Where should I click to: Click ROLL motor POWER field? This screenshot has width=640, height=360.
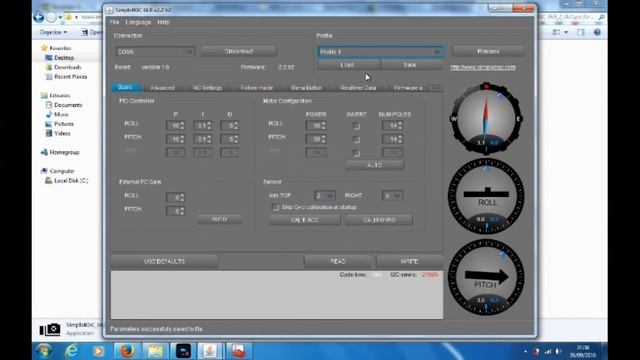316,126
